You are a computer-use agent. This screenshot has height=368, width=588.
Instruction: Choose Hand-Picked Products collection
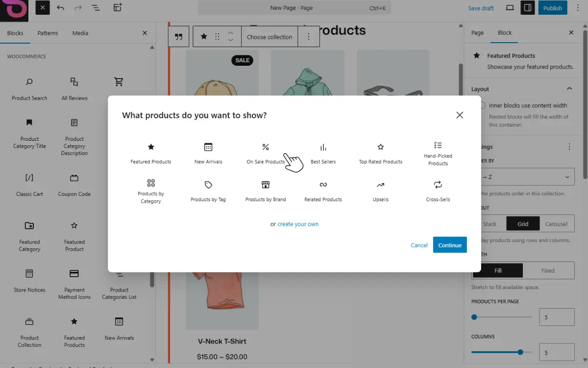tap(438, 154)
